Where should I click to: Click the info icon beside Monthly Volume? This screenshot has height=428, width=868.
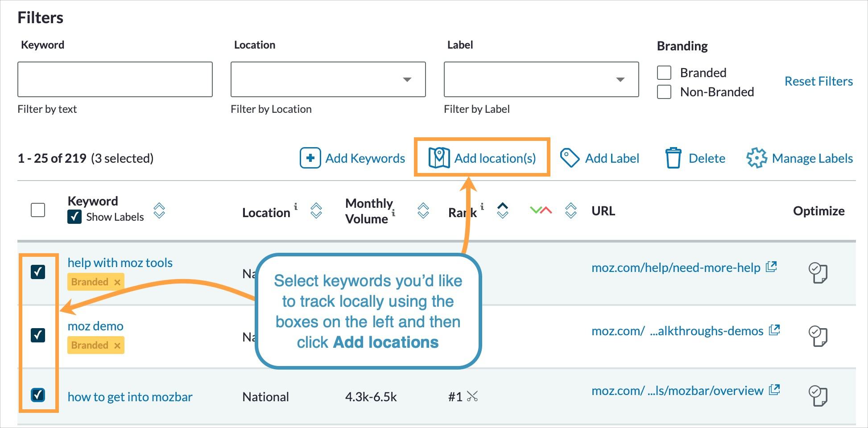point(394,214)
